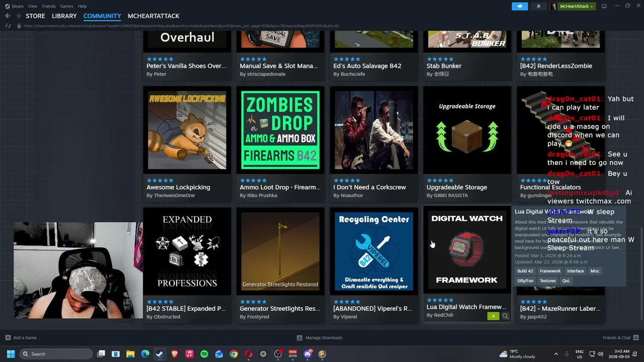
Task: Open Spotify from taskbar
Action: point(204,354)
